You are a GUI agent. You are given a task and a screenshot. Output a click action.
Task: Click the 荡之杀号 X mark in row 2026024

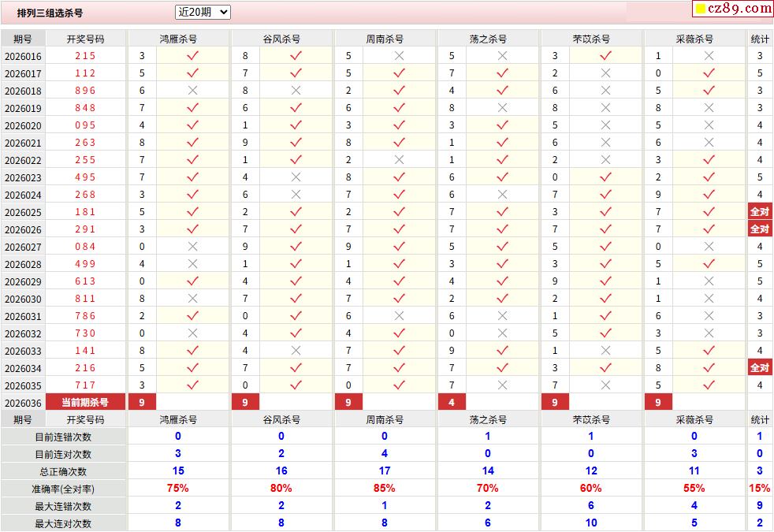tap(502, 195)
